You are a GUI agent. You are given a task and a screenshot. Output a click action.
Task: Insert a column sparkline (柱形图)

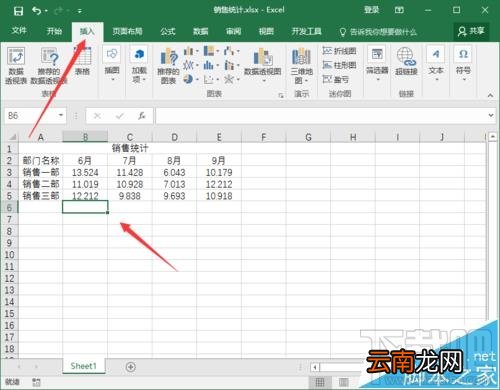(x=339, y=65)
